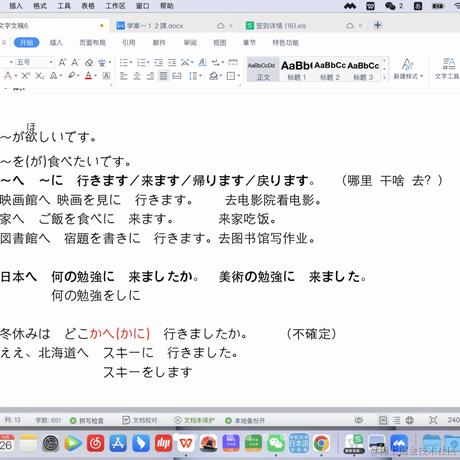Toggle 拼写检查 spell check in status bar

click(x=87, y=420)
